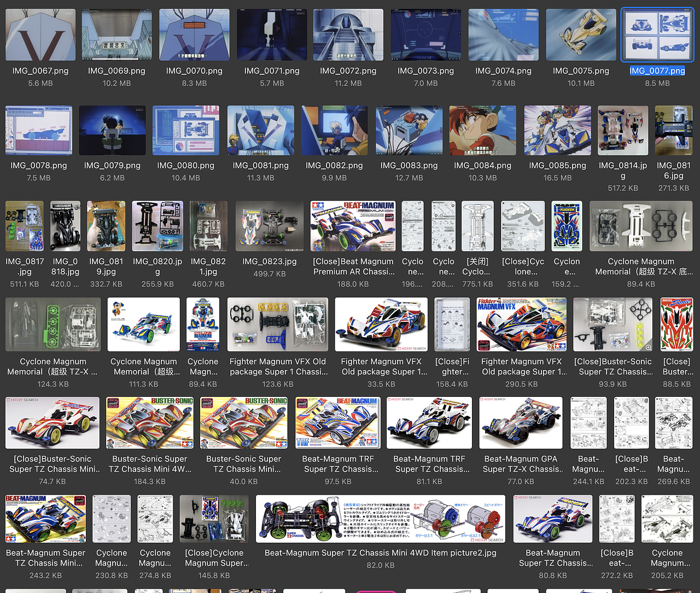The width and height of the screenshot is (700, 593).
Task: Select the IMG_0821.jpg thumbnail
Action: (208, 226)
